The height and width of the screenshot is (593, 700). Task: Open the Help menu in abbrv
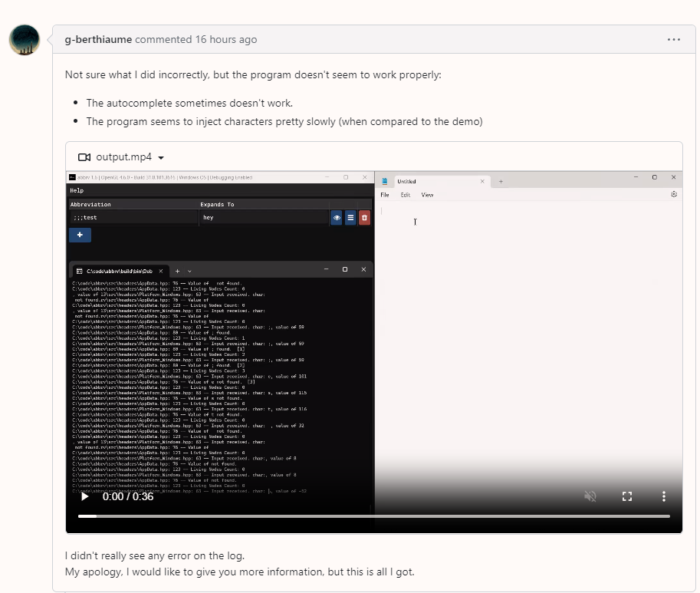77,190
